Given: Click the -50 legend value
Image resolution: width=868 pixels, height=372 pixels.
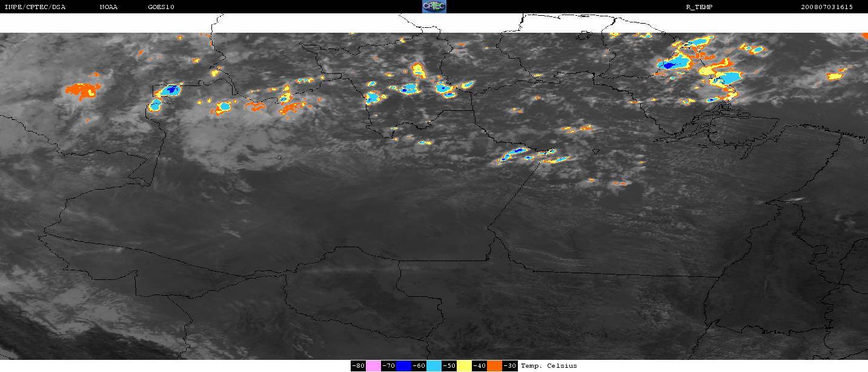Looking at the screenshot, I should [x=449, y=366].
